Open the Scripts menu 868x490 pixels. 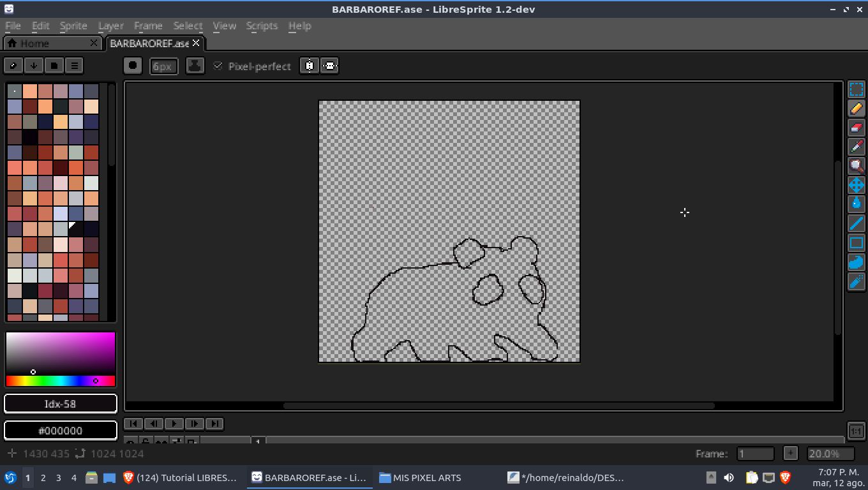click(x=262, y=26)
